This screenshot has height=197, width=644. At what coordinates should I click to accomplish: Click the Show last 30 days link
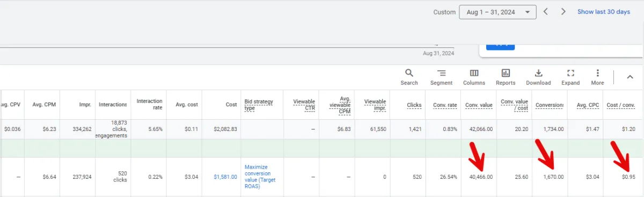click(x=604, y=12)
